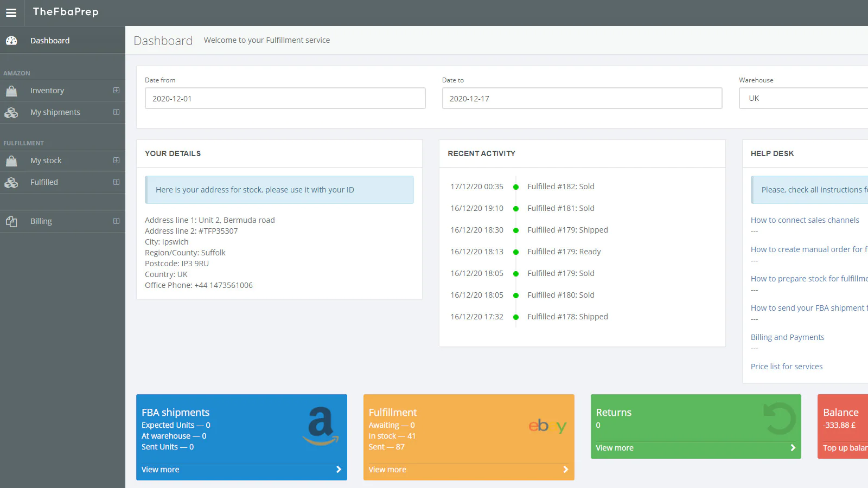
Task: Click View more on Fulfillment card
Action: pyautogui.click(x=387, y=470)
